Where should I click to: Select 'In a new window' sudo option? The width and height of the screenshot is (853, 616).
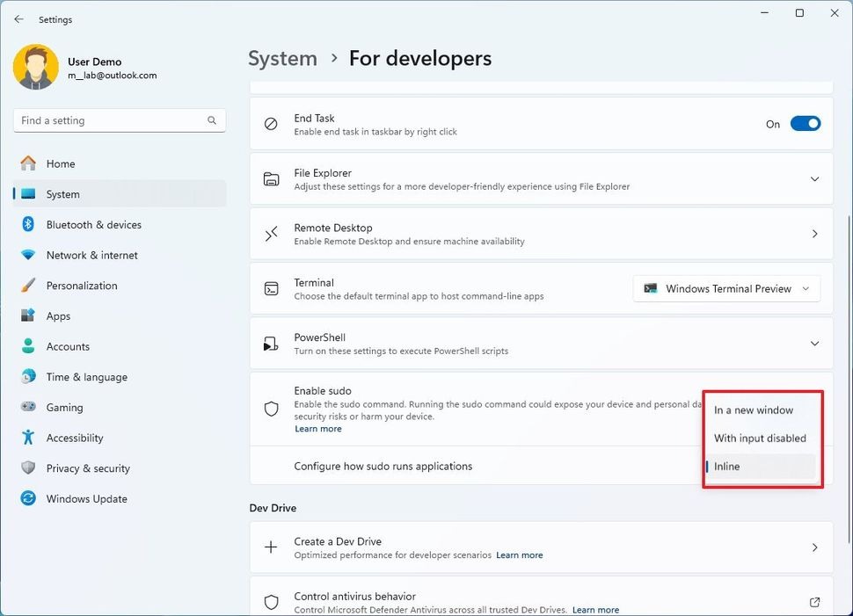(761, 410)
